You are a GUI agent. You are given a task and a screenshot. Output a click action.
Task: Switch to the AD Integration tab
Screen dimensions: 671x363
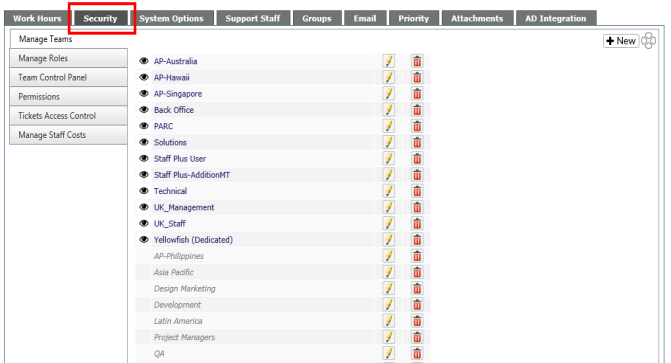click(555, 18)
